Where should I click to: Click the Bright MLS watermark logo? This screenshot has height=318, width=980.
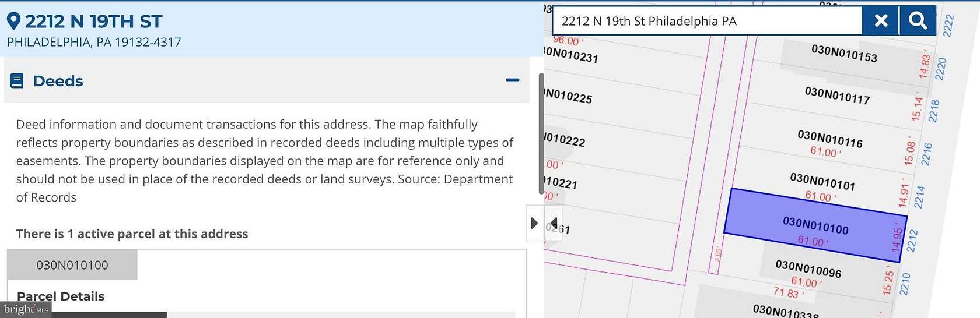click(26, 309)
